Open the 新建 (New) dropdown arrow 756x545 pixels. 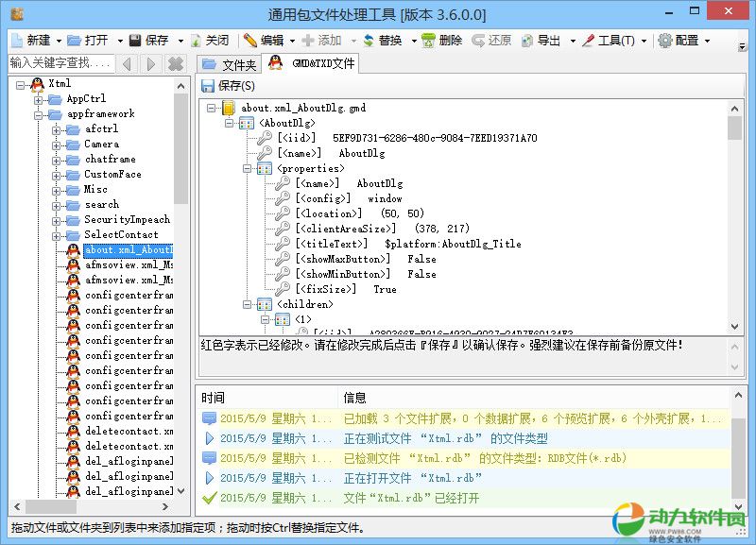pos(60,41)
